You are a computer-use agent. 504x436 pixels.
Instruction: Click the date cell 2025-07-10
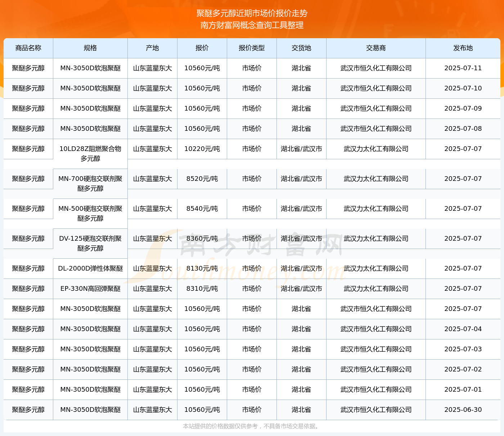463,88
